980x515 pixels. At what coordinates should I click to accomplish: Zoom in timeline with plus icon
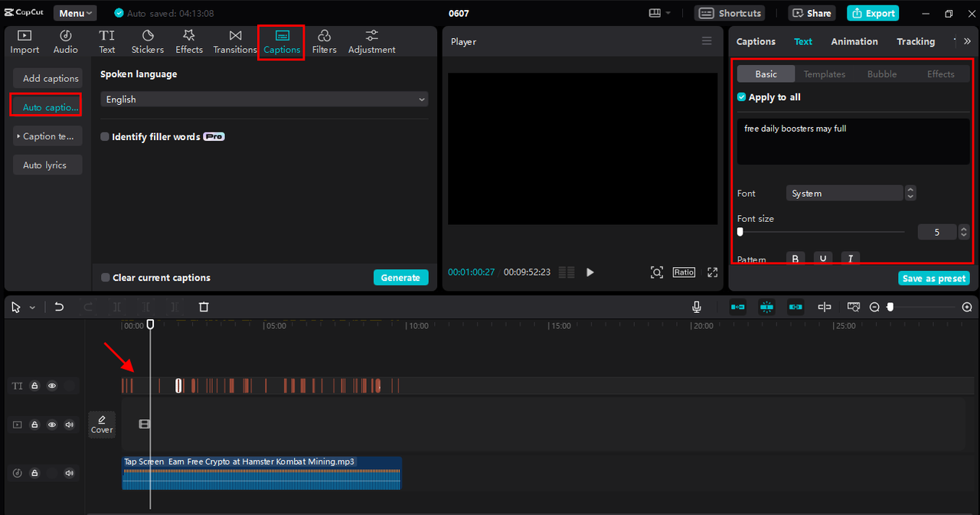pos(967,307)
